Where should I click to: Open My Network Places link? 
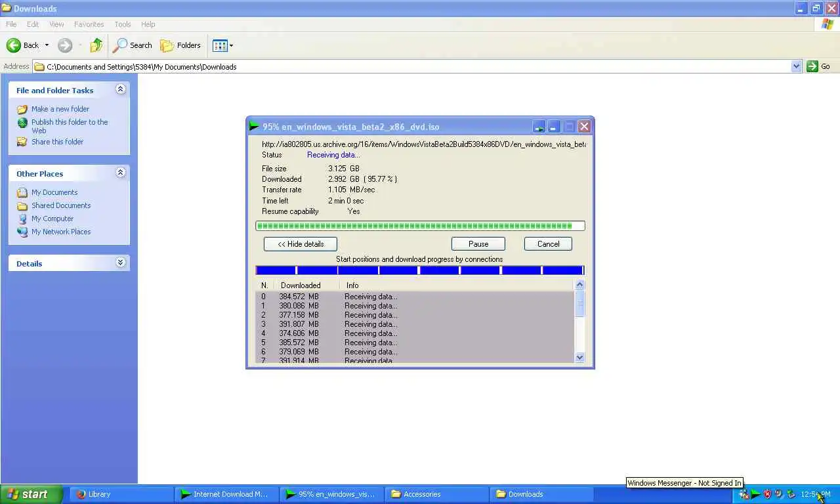pos(61,232)
